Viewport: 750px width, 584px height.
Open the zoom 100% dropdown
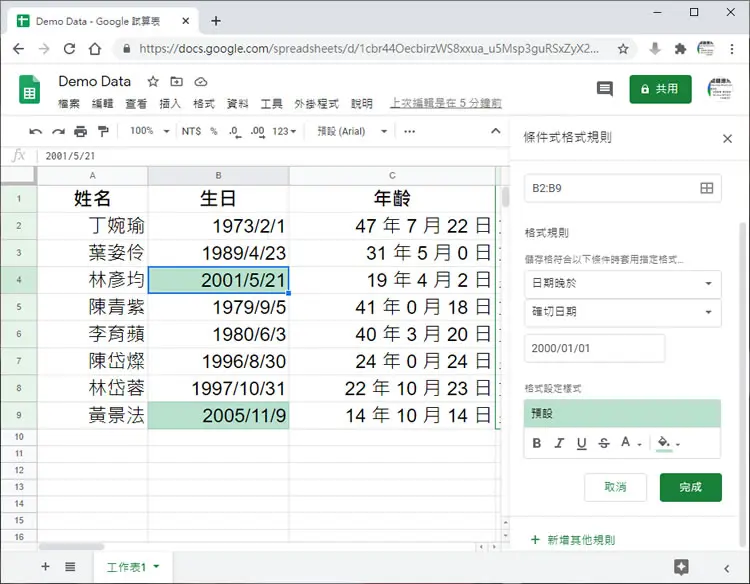[150, 131]
